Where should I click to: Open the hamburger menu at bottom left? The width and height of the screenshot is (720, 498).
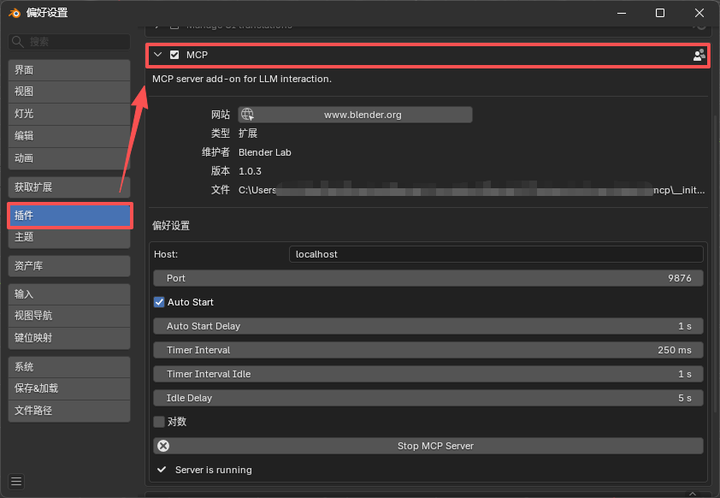(x=16, y=481)
